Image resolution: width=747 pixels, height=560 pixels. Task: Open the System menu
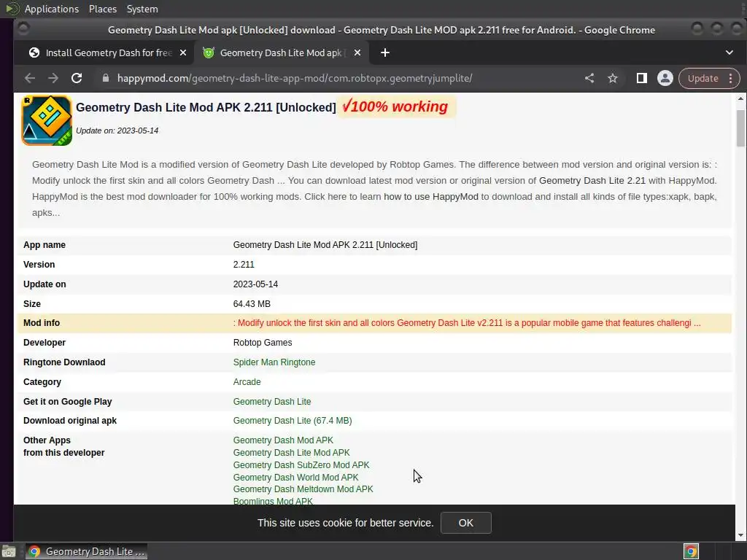[x=142, y=9]
